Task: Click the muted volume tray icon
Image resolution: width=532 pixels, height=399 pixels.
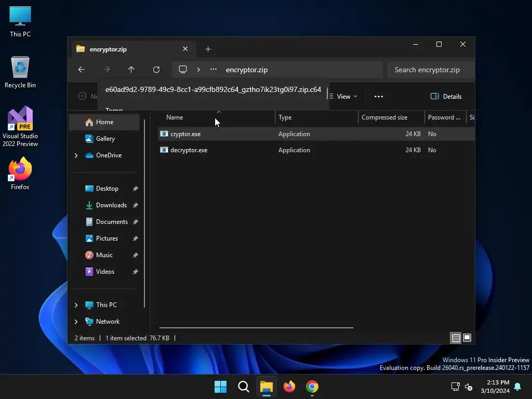Action: (469, 387)
